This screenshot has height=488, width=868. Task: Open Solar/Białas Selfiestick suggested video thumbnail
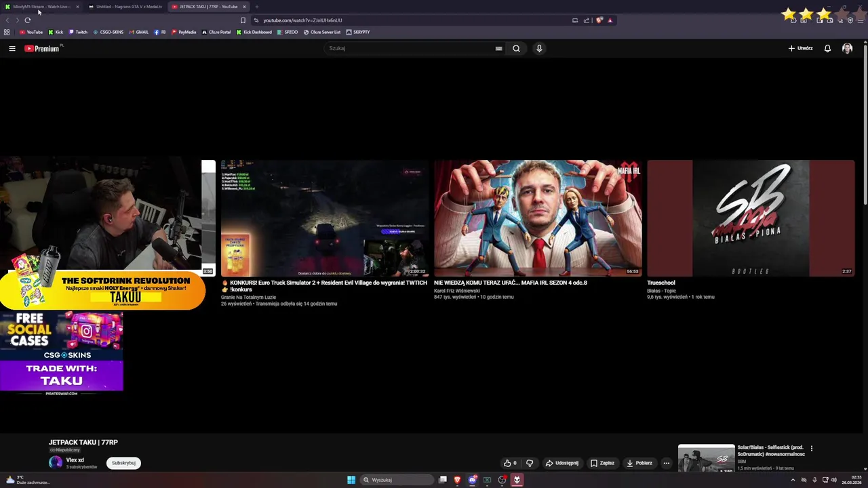pos(706,459)
